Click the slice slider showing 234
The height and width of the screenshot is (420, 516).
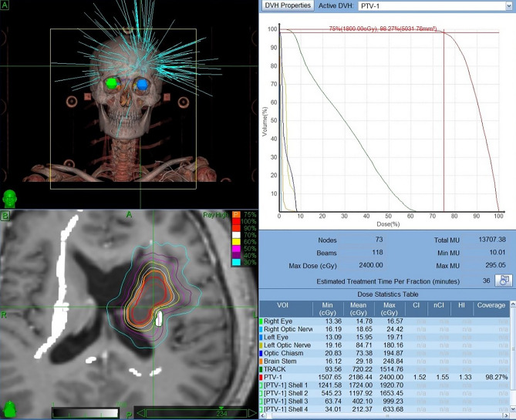click(x=196, y=413)
